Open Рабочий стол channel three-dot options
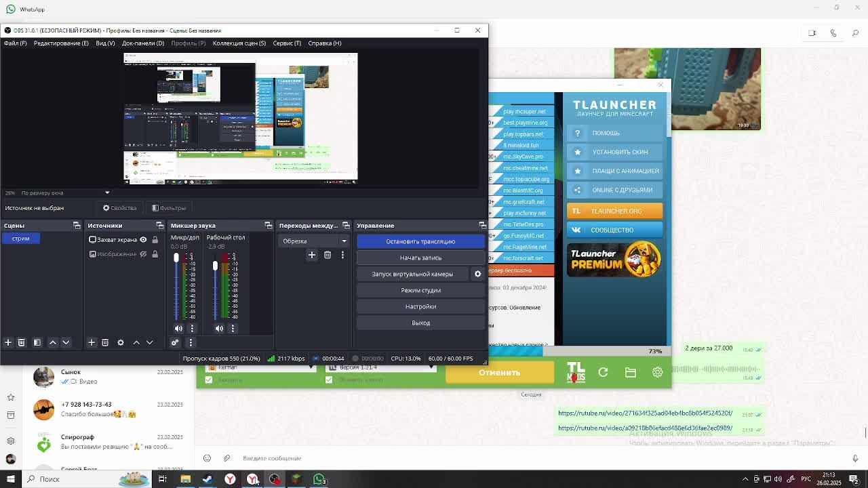 point(233,329)
